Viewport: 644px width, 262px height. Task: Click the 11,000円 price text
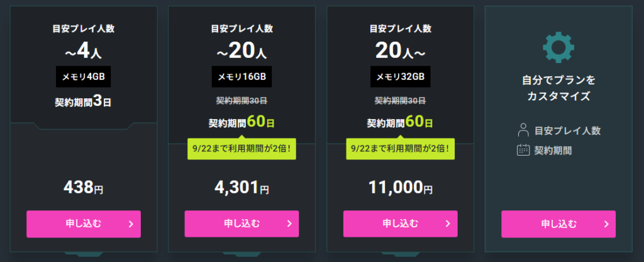(401, 188)
